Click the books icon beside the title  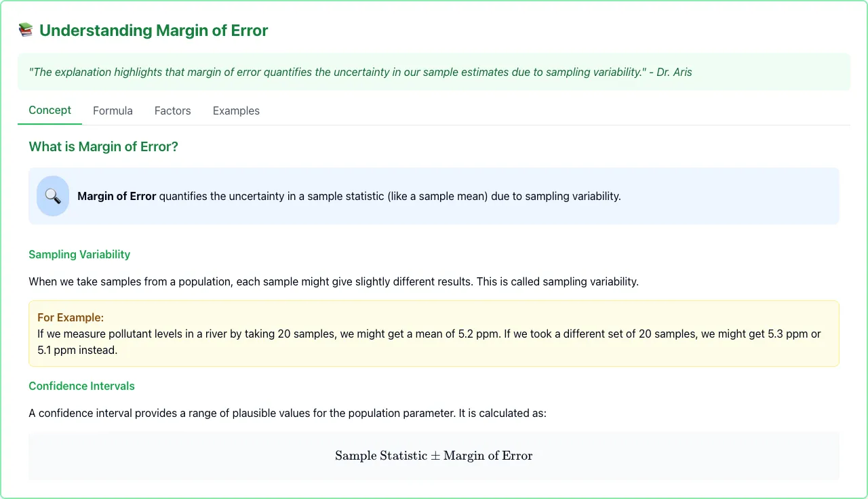[26, 31]
